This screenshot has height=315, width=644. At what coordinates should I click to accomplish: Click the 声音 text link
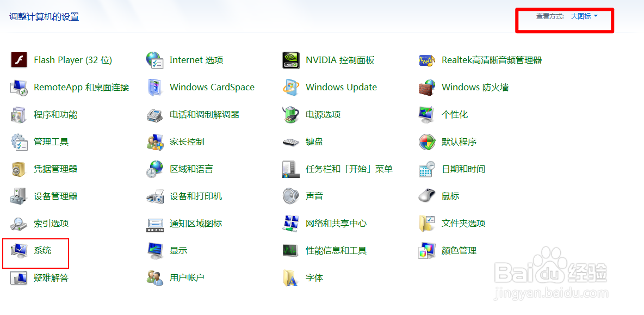click(314, 196)
